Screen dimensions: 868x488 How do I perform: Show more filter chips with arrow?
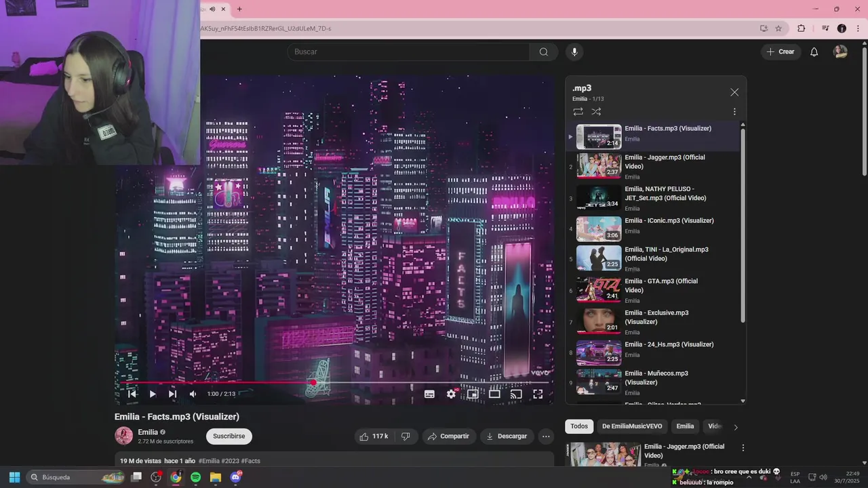(736, 427)
